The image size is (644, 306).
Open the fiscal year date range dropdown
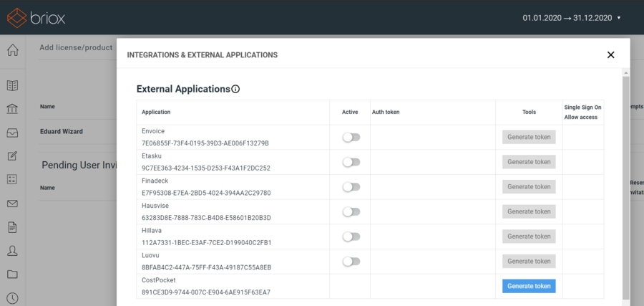tap(571, 18)
